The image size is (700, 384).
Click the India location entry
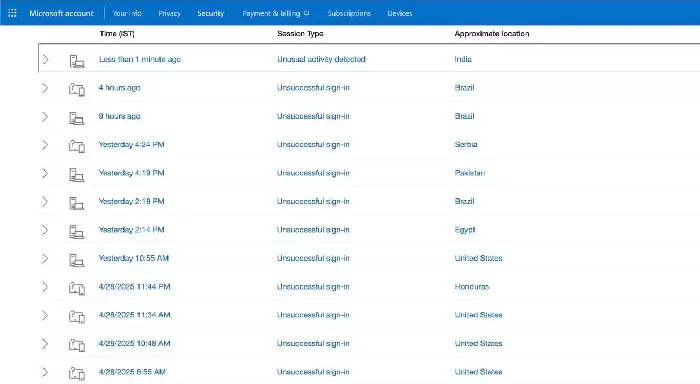click(x=463, y=59)
